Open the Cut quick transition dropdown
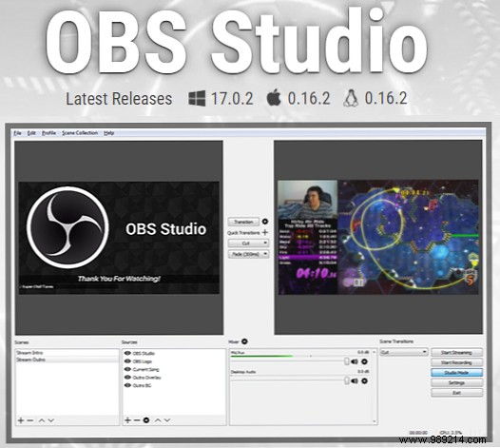This screenshot has width=500, height=448. [248, 243]
